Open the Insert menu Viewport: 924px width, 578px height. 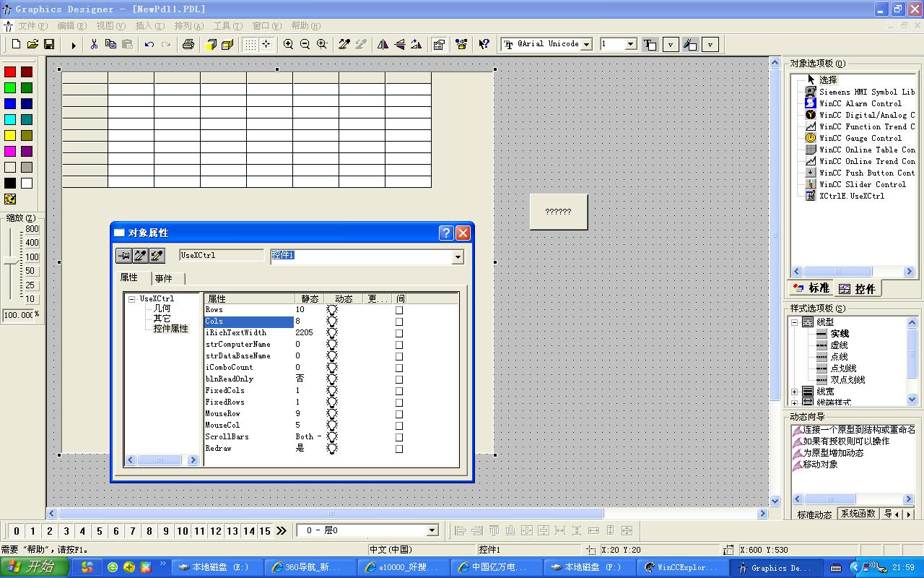coord(150,26)
